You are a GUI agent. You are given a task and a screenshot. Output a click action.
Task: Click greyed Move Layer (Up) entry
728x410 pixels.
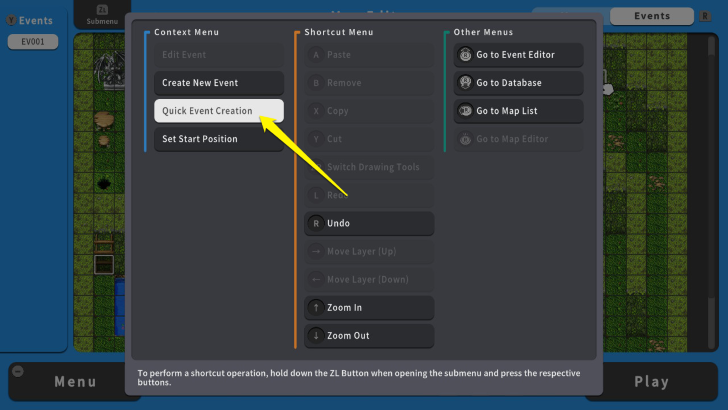[369, 251]
